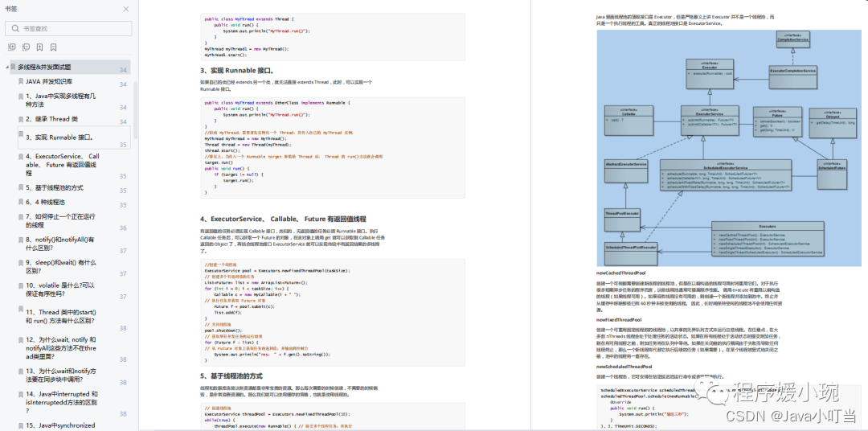This screenshot has height=431, width=868.
Task: Click the ExecutorCompletionService box in diagram
Action: click(793, 77)
